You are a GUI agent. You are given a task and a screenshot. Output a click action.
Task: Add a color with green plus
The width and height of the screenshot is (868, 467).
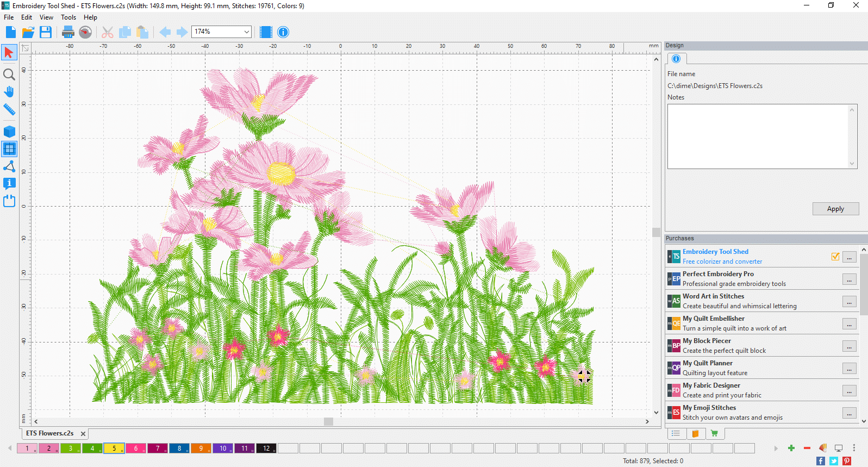click(x=791, y=448)
